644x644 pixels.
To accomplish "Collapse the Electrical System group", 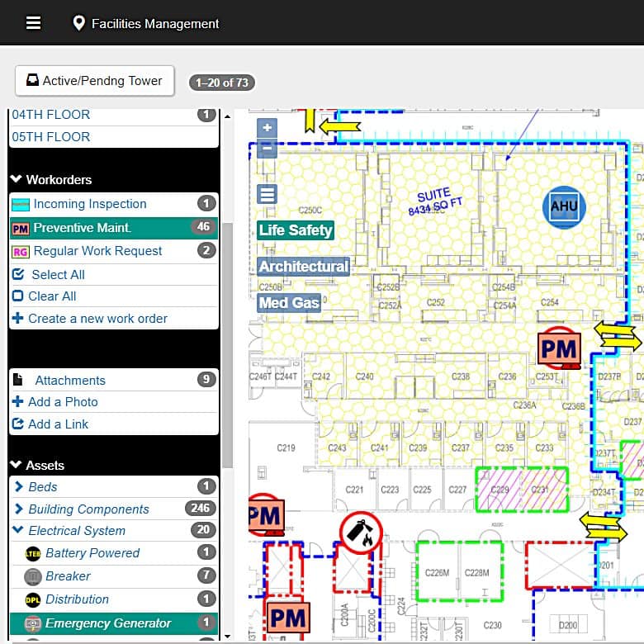I will pos(114,531).
